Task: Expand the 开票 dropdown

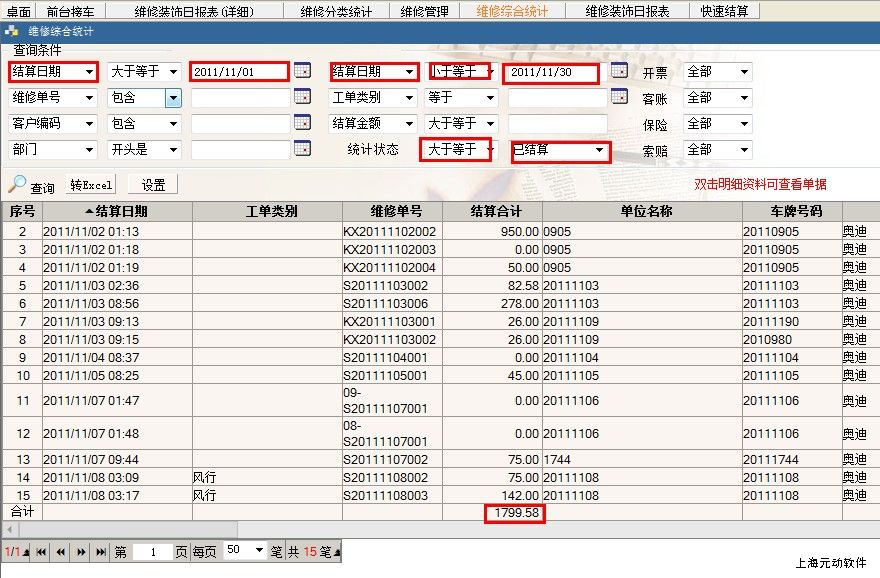Action: [744, 72]
